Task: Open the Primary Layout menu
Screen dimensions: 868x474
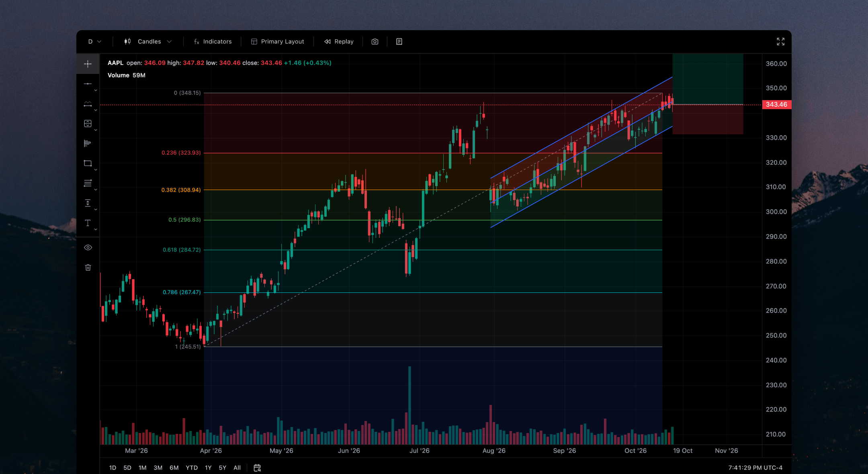Action: pos(278,41)
